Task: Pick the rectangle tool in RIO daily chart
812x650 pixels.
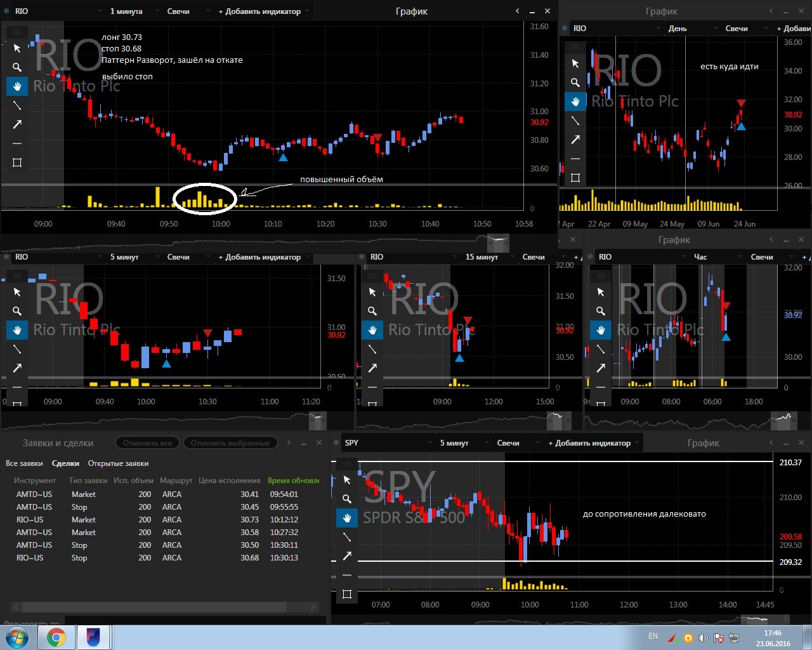Action: (x=575, y=178)
